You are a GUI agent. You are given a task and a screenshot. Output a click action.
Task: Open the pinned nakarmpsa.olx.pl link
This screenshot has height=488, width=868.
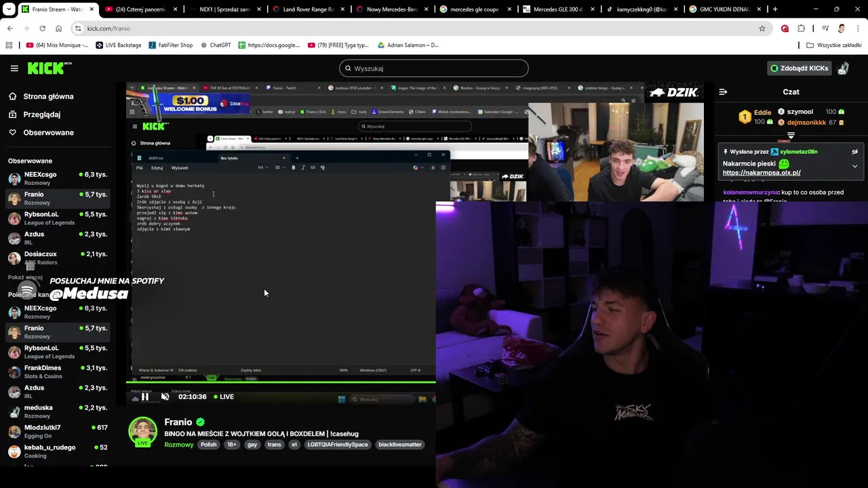[762, 173]
